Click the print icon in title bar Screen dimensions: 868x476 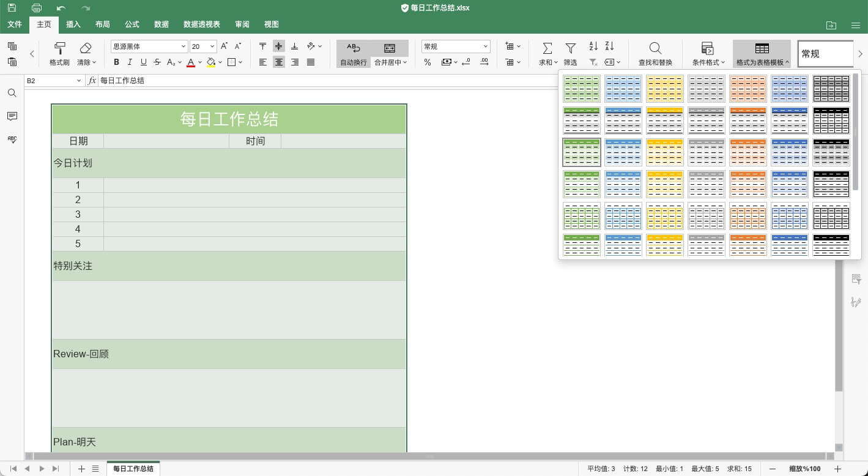37,8
